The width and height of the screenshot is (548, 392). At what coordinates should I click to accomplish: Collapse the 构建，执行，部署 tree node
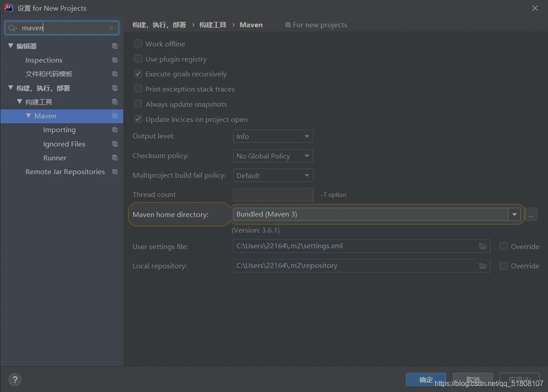11,88
